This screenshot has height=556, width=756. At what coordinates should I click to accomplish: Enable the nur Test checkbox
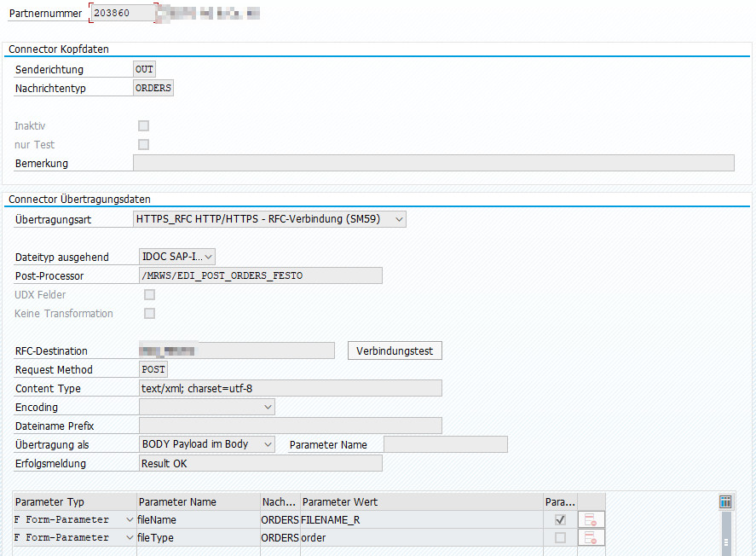[x=143, y=145]
